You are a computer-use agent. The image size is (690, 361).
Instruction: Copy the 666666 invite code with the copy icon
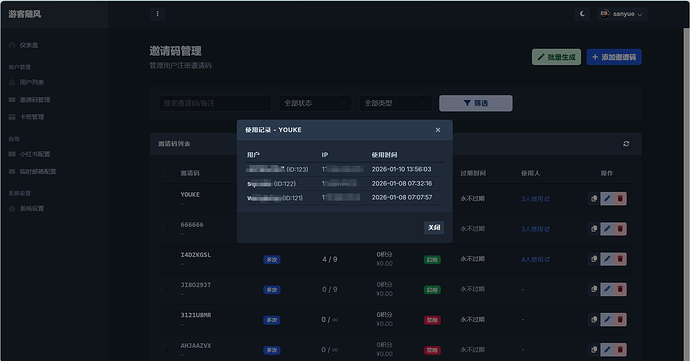(x=594, y=229)
